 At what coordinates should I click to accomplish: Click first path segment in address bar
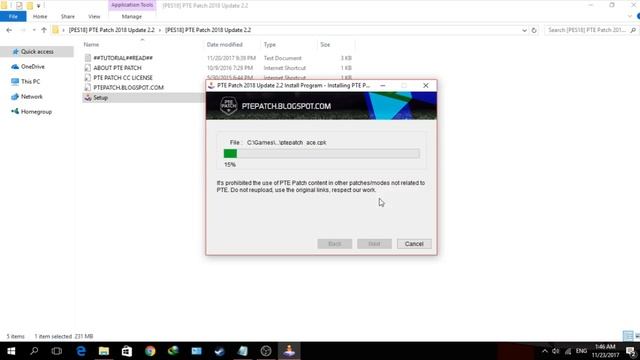click(x=111, y=30)
